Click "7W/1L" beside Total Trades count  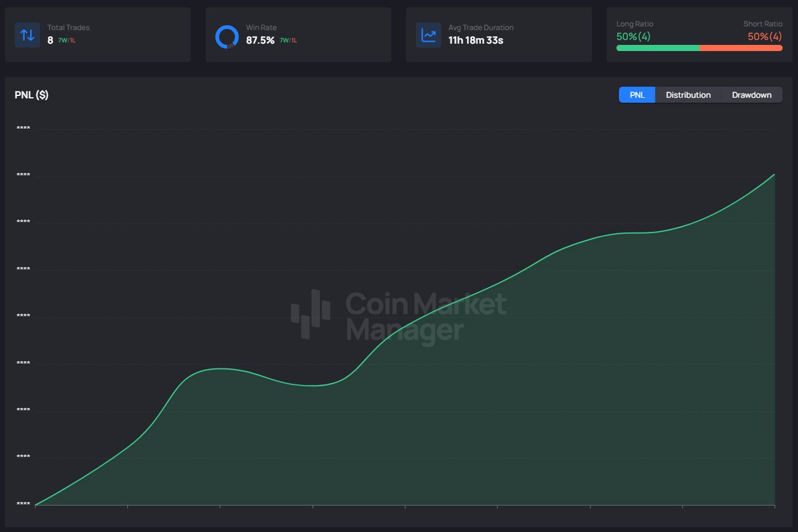pyautogui.click(x=66, y=41)
